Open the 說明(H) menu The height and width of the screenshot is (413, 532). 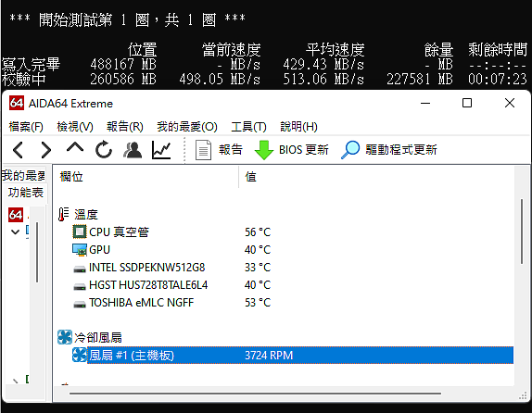click(x=299, y=127)
